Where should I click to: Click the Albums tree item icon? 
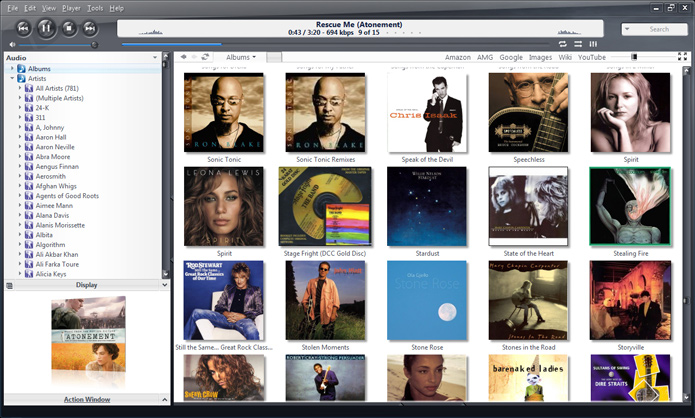pyautogui.click(x=21, y=68)
